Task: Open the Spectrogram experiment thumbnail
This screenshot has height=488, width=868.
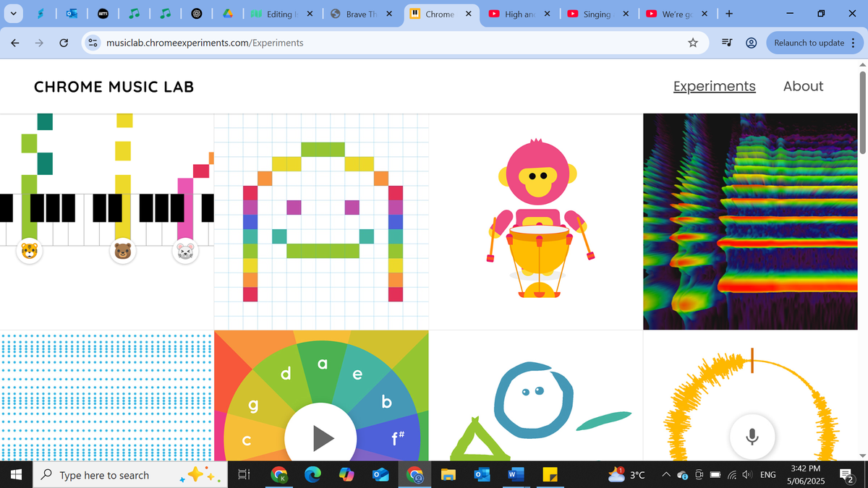Action: pos(749,221)
